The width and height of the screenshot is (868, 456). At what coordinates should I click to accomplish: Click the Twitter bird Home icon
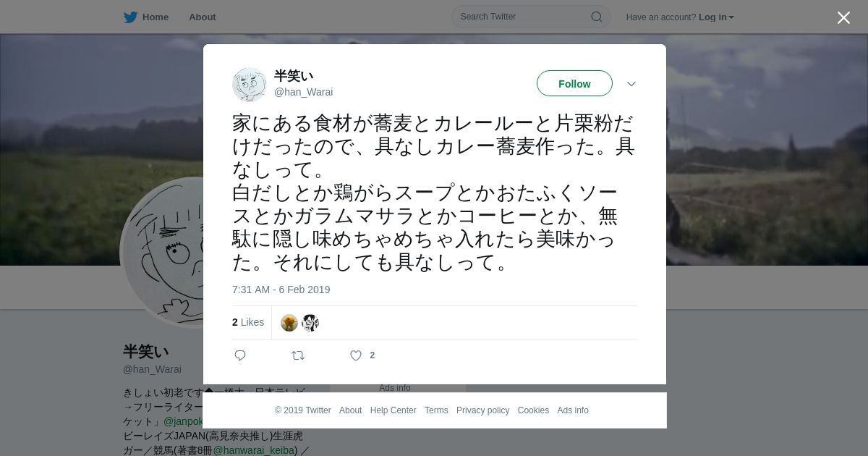tap(130, 17)
